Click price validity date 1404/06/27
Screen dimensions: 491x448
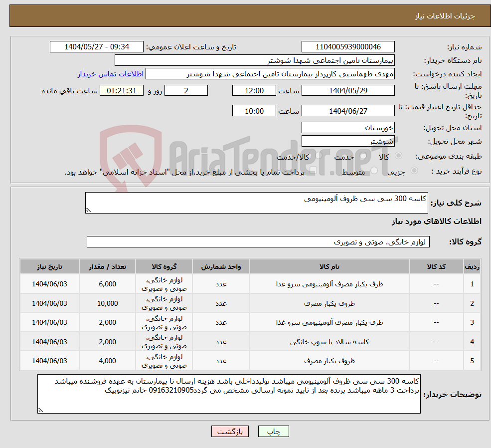(x=348, y=111)
